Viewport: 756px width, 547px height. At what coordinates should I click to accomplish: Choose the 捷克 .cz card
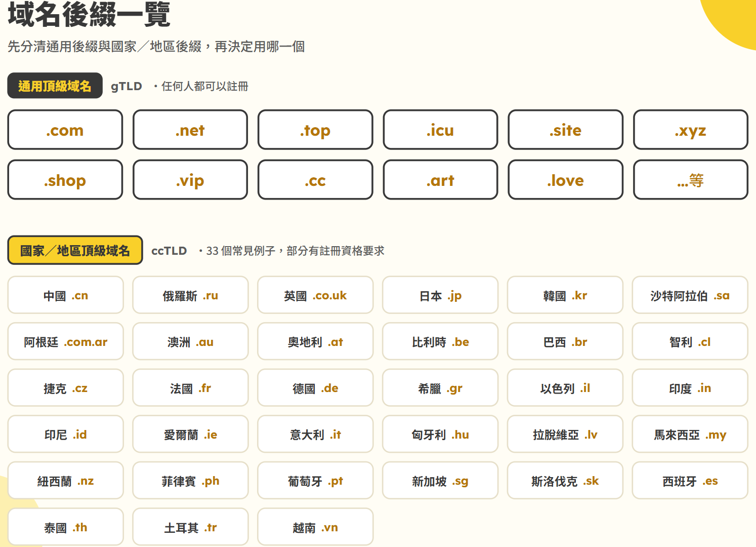(x=66, y=387)
